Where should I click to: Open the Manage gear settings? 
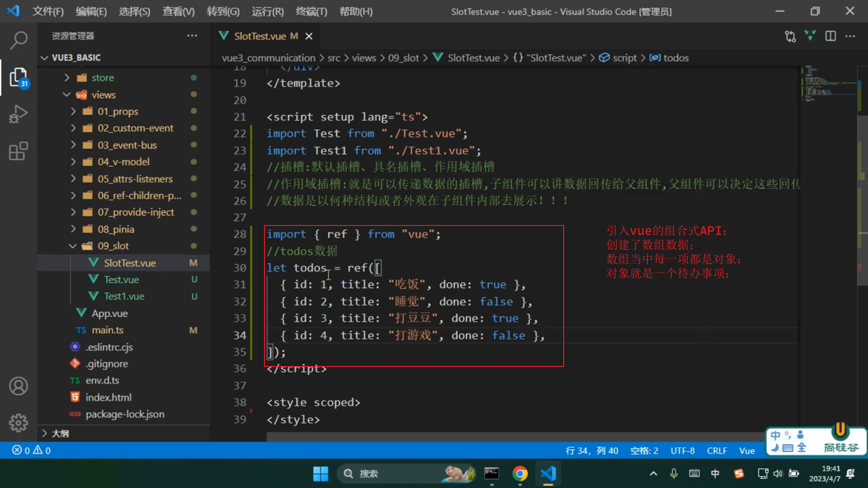(19, 423)
